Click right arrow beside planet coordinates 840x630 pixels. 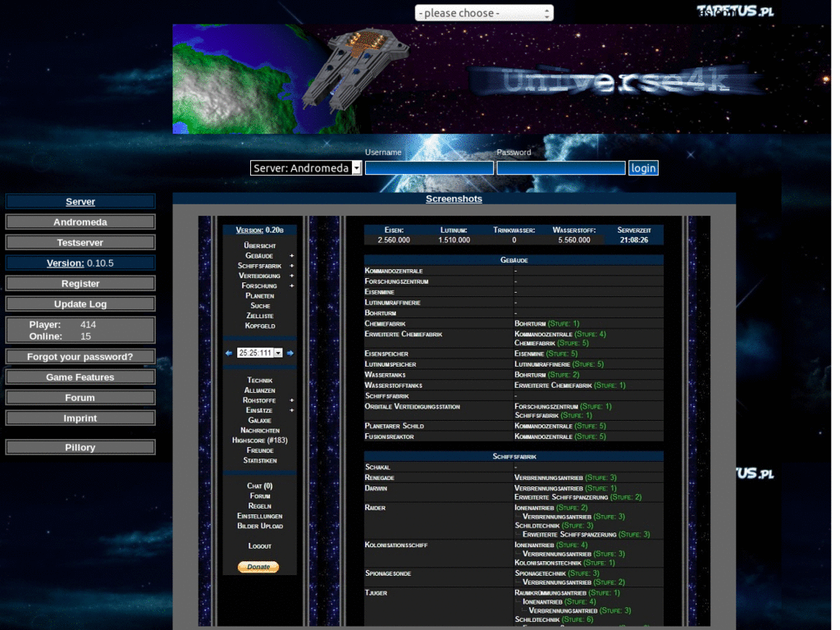click(x=290, y=353)
